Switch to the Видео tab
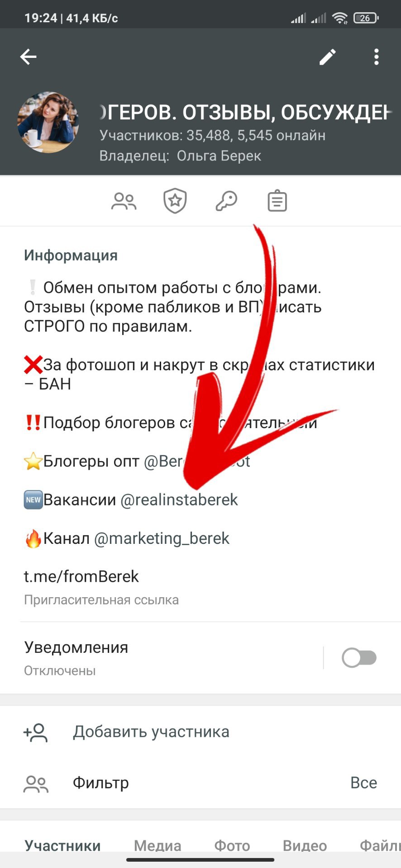This screenshot has height=868, width=401. [305, 845]
